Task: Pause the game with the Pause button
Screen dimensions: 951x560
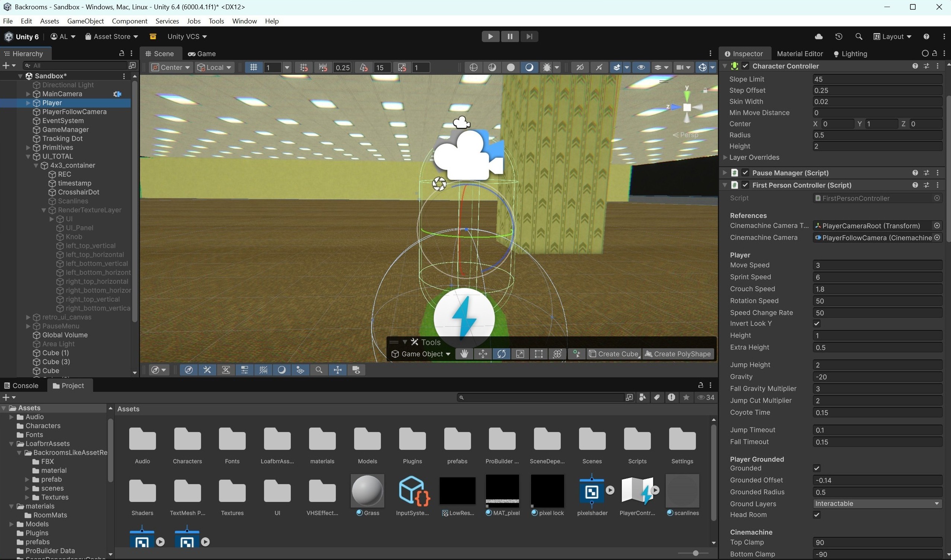Action: coord(510,36)
